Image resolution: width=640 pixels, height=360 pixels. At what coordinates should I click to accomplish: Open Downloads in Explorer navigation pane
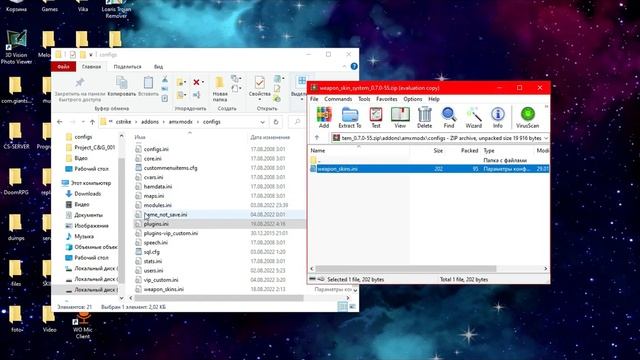point(87,193)
